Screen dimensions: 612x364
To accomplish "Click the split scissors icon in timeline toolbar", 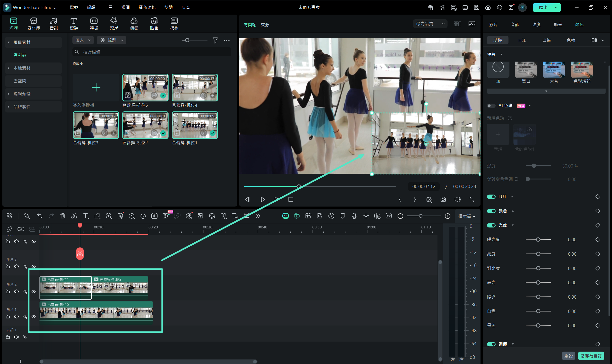I will tap(74, 216).
